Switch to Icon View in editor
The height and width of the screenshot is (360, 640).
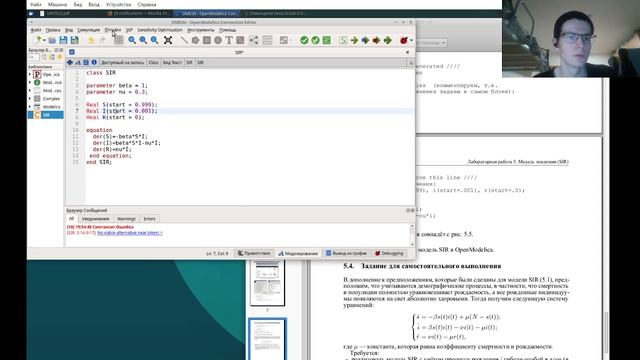[x=70, y=62]
